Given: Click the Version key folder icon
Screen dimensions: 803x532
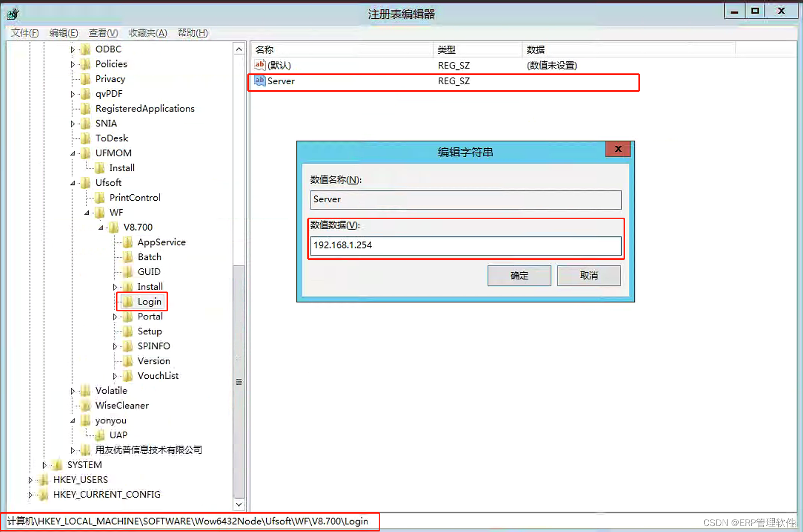Looking at the screenshot, I should pyautogui.click(x=128, y=361).
